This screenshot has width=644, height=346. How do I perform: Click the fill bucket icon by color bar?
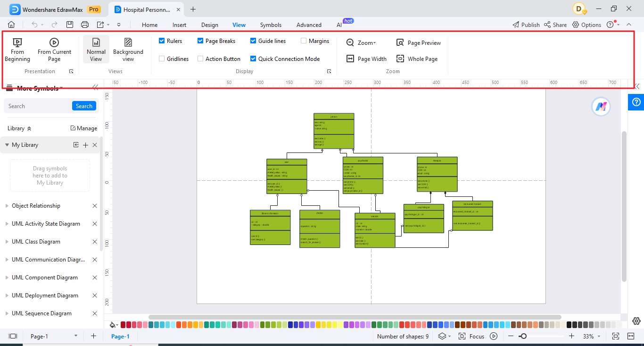(x=113, y=325)
